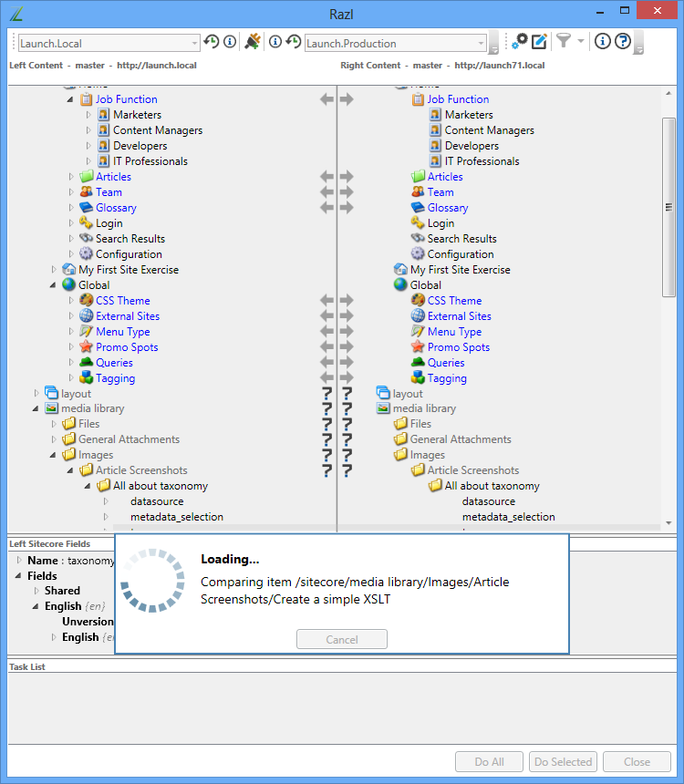
Task: Expand Articles in left tree
Action: [x=71, y=177]
